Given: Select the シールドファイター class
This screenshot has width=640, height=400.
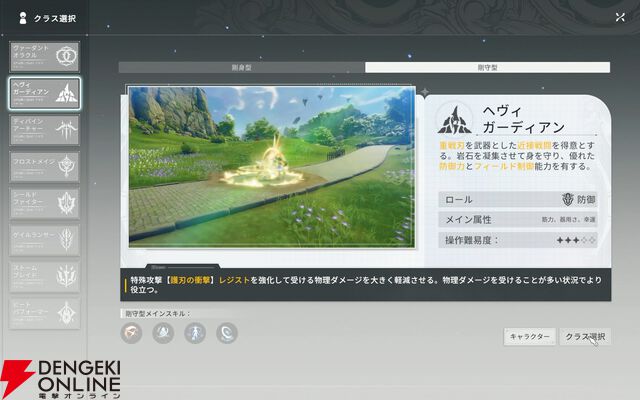Looking at the screenshot, I should click(44, 202).
